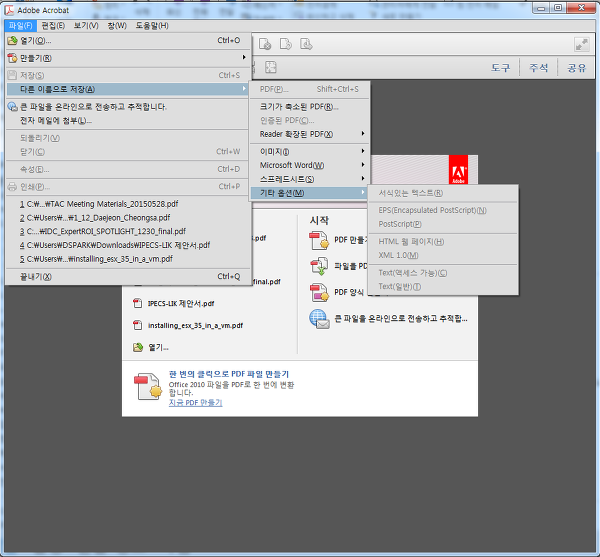Choose 인증된 PDF(C)...
Image resolution: width=600 pixels, height=557 pixels.
(x=310, y=121)
